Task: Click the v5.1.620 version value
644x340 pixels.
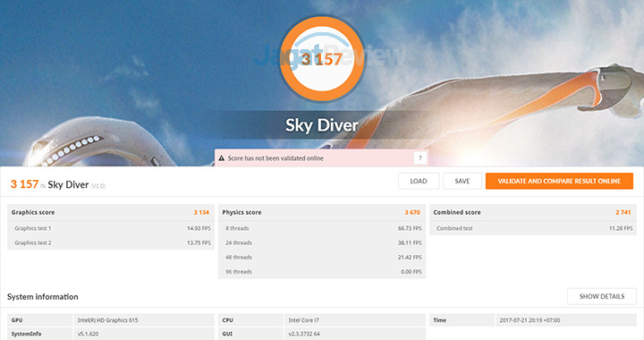Action: [88, 334]
